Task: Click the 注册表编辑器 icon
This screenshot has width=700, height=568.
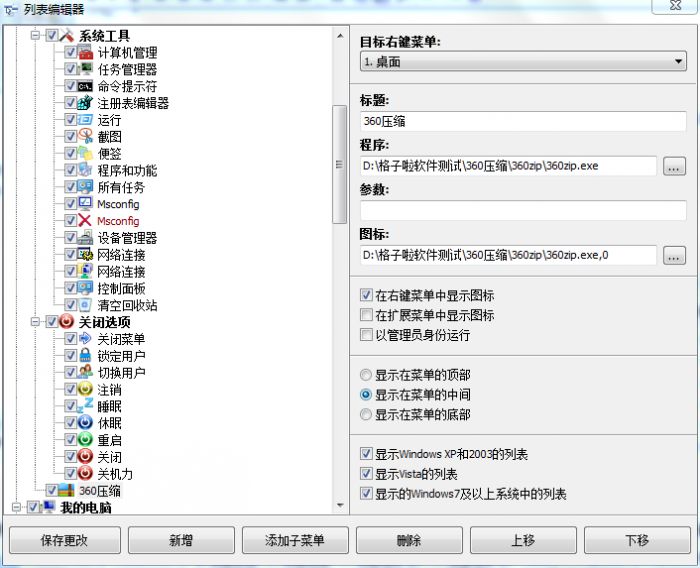Action: click(87, 103)
